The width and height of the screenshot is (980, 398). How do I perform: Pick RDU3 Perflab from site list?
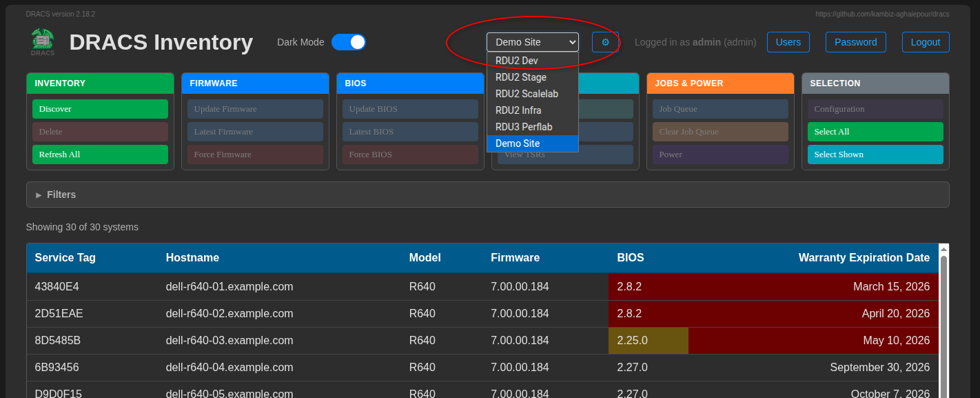point(533,127)
